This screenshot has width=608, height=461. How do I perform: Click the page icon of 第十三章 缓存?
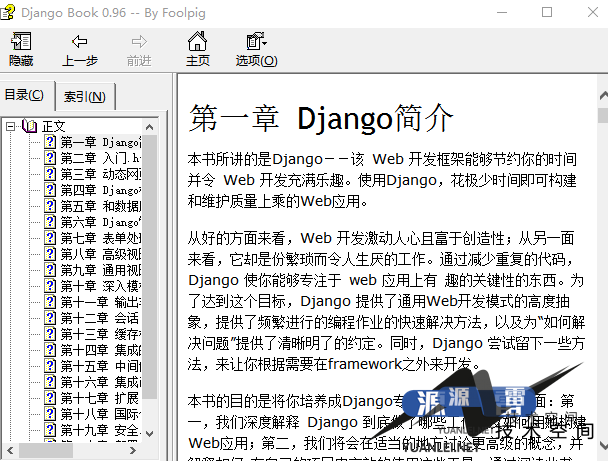coord(50,334)
